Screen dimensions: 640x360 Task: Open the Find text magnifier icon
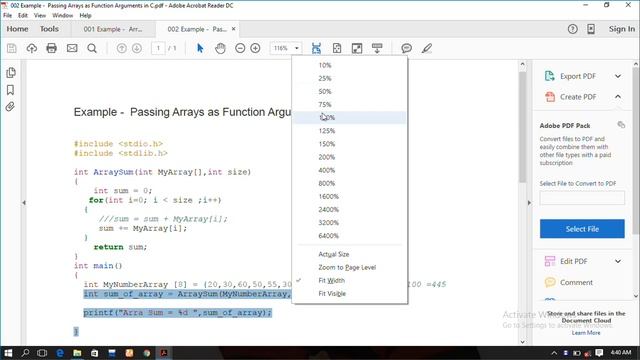tap(92, 48)
